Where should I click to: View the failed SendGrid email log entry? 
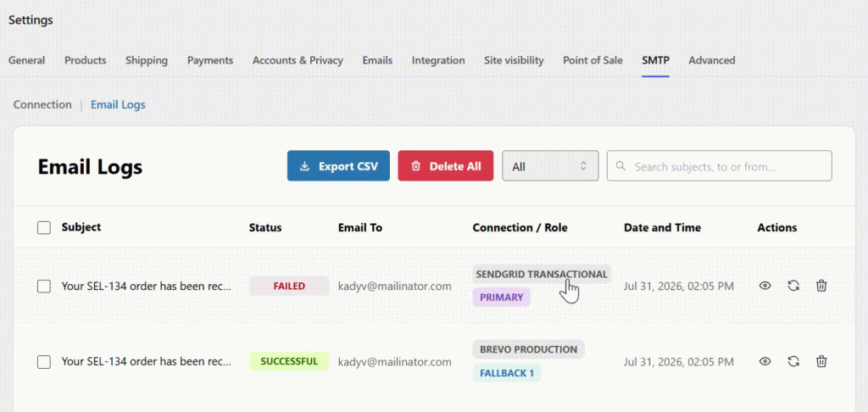pos(765,286)
